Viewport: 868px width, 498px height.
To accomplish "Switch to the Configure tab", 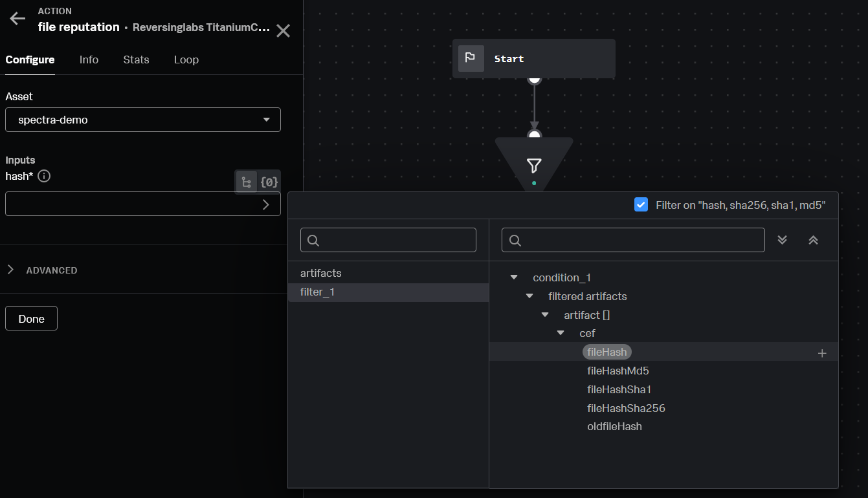I will point(30,60).
